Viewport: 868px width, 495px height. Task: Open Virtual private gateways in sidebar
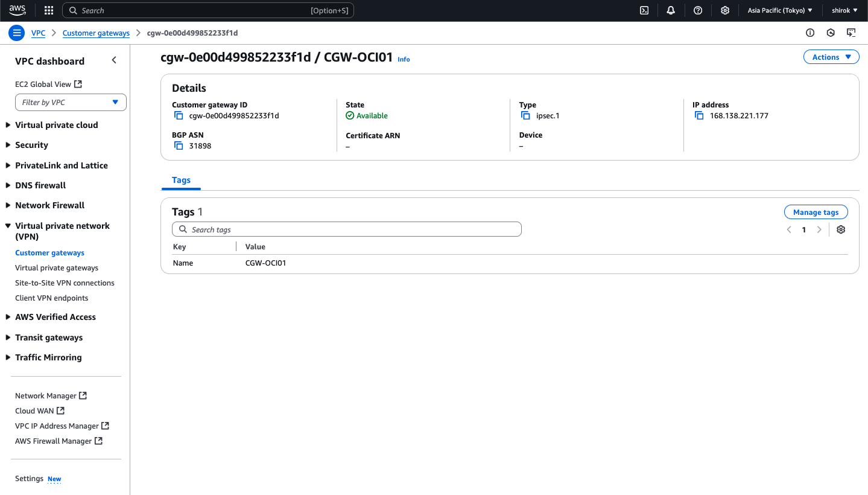[57, 268]
